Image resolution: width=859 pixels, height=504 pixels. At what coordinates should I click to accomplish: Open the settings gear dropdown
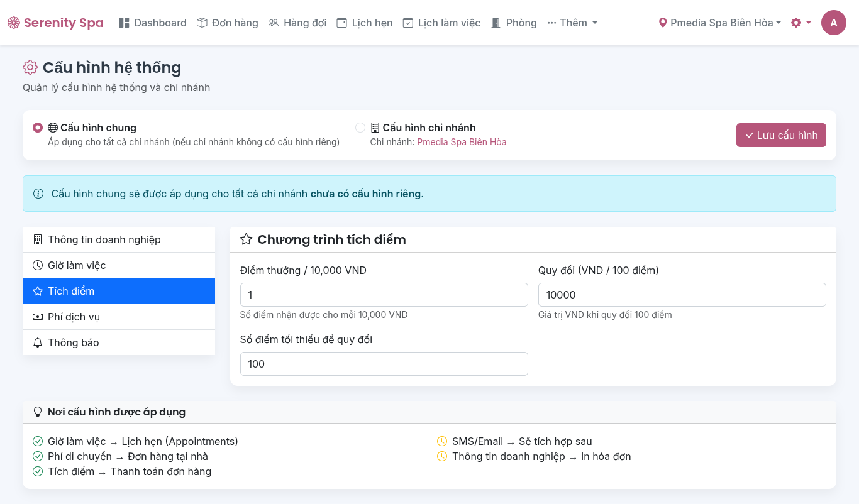[801, 23]
